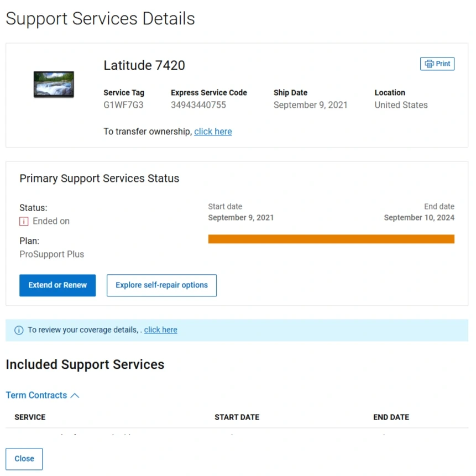This screenshot has width=476, height=476.
Task: Click the Latitude 7420 product heading
Action: coord(144,65)
